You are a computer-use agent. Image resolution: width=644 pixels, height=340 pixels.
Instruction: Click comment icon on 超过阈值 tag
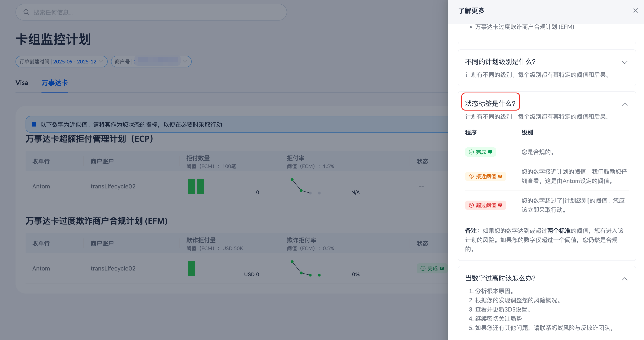tap(500, 205)
